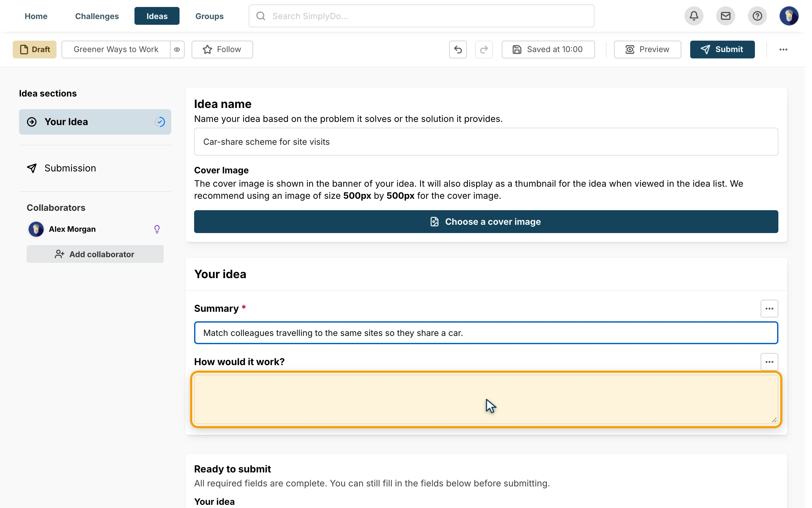
Task: Follow this idea
Action: (222, 50)
